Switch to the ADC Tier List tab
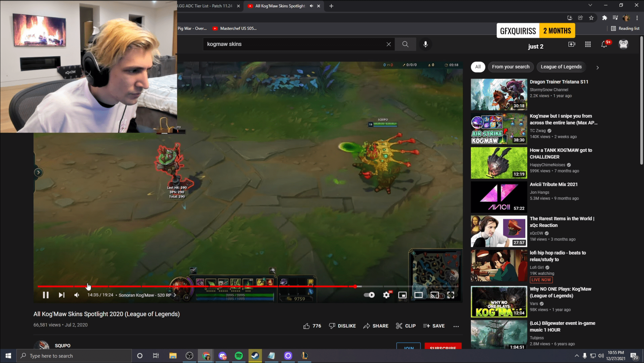The width and height of the screenshot is (644, 363). [x=206, y=6]
